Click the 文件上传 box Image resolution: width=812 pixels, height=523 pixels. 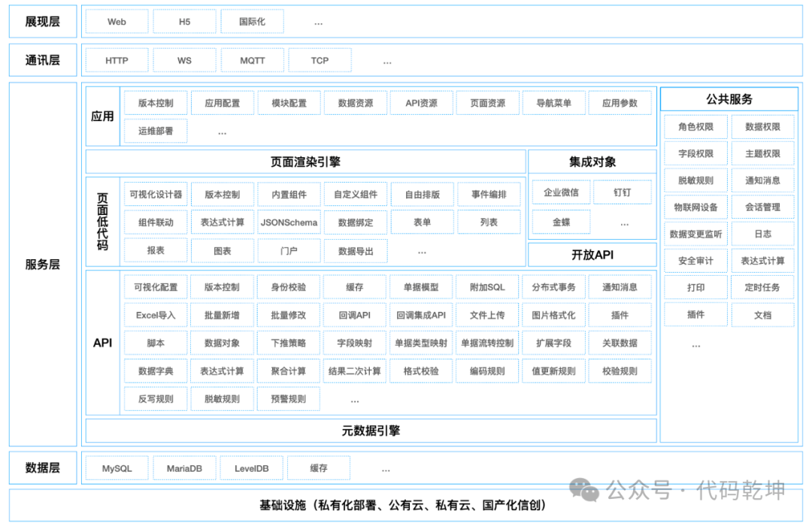click(x=487, y=315)
